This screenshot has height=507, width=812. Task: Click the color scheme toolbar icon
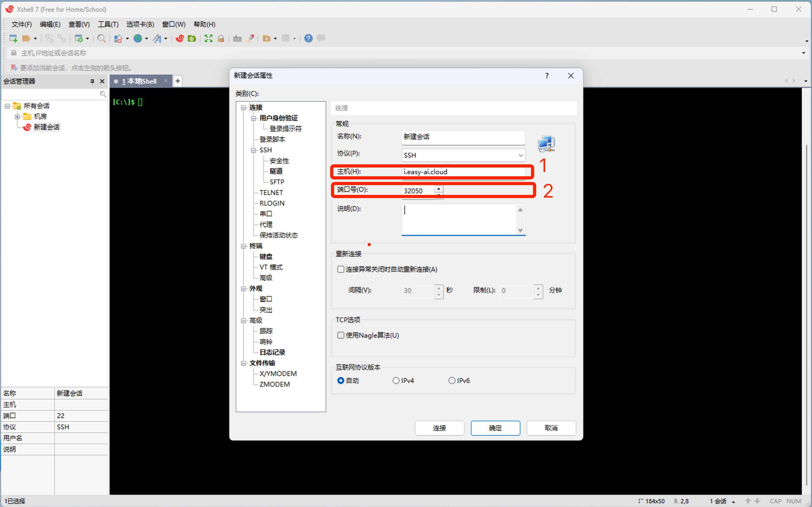tap(118, 39)
